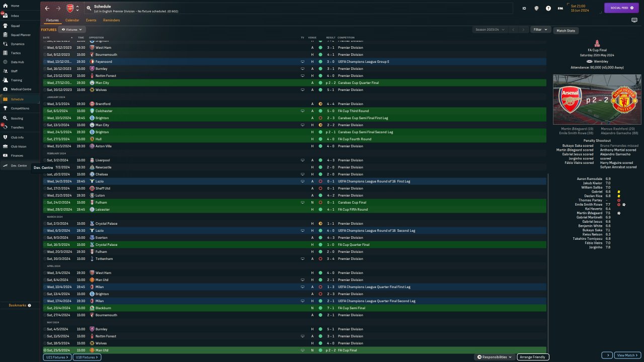Go forward with the right arrow
This screenshot has height=362, width=644.
point(58,9)
